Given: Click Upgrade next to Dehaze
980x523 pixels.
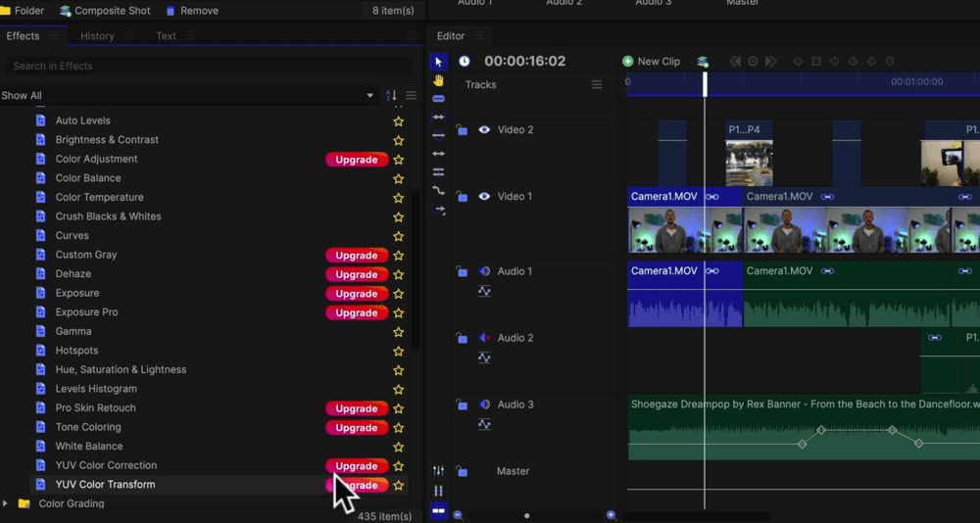Looking at the screenshot, I should (357, 274).
